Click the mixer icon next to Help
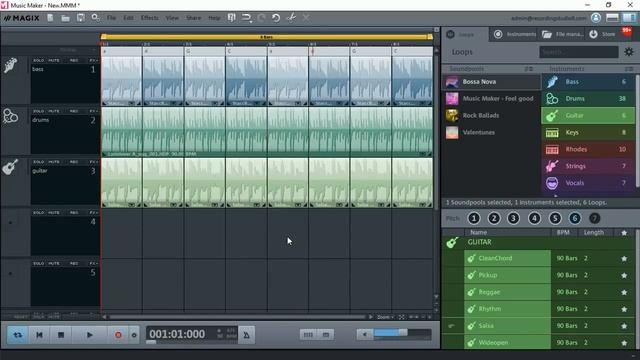640x360 pixels. pyautogui.click(x=231, y=18)
